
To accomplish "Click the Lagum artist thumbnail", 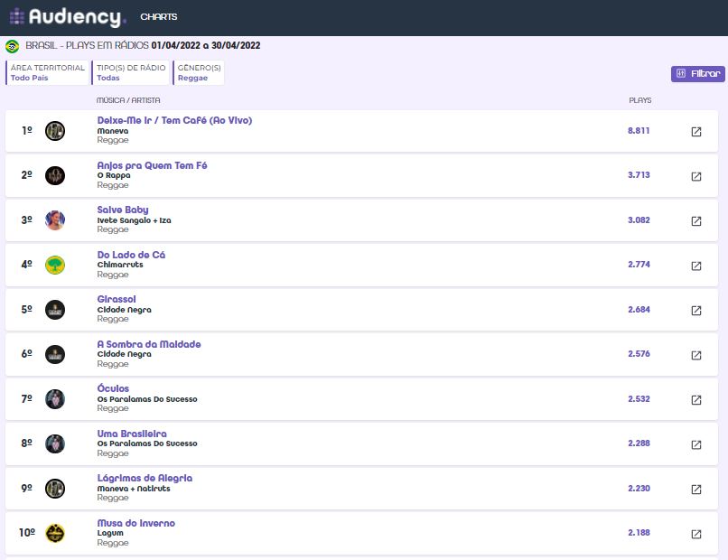I will (x=55, y=533).
